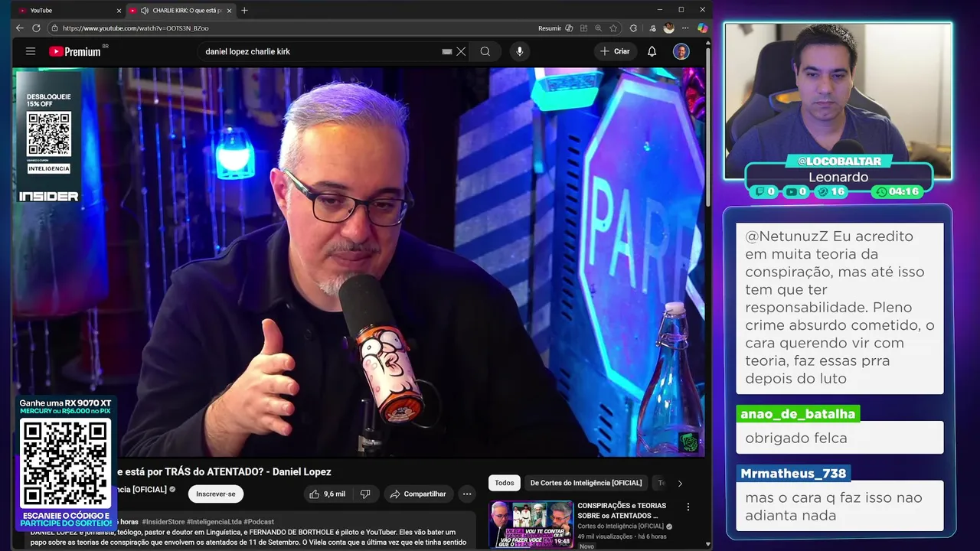This screenshot has width=980, height=551.
Task: Click chat username Mrmatheus_738
Action: click(x=793, y=474)
